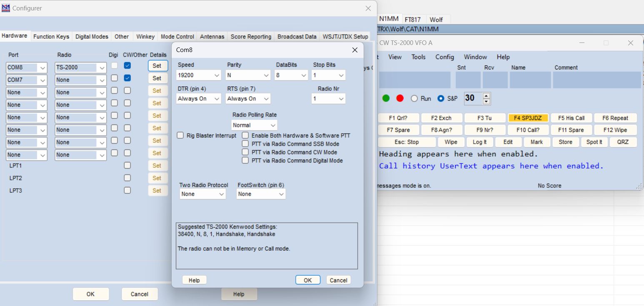
Task: Open the View menu in N1MM window
Action: click(x=395, y=57)
